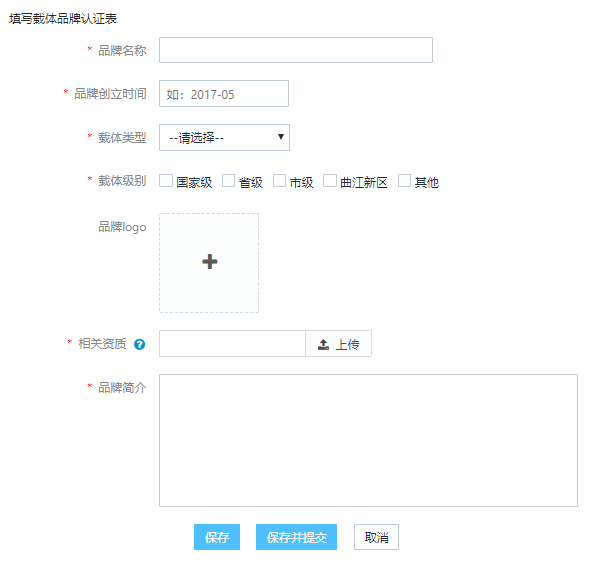Viewport: 594px width, 566px height.
Task: Click the 保存 button
Action: (x=217, y=537)
